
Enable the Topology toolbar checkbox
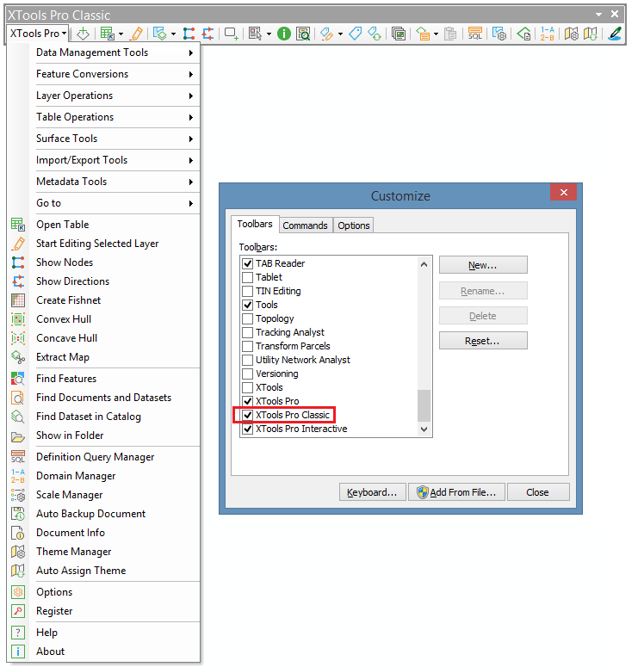[x=247, y=318]
